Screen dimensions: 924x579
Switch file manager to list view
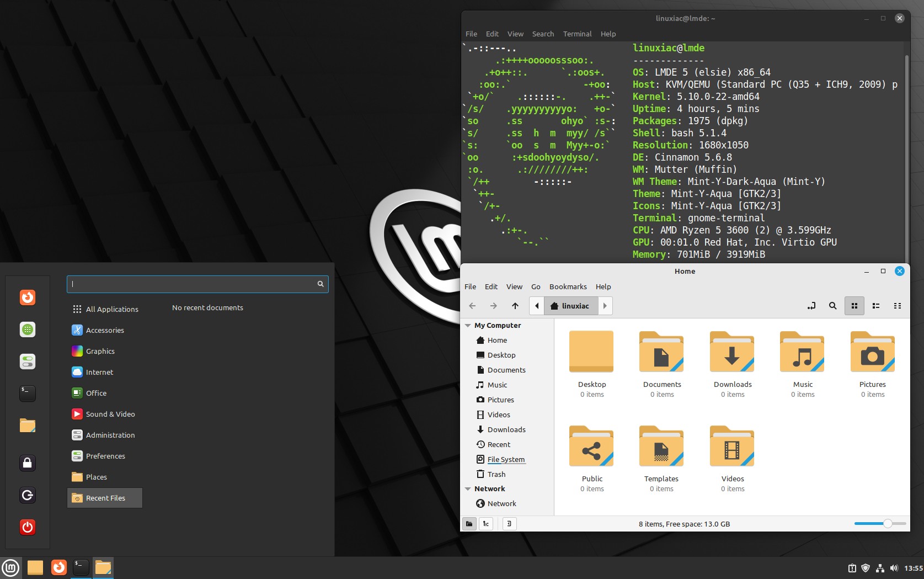coord(876,306)
